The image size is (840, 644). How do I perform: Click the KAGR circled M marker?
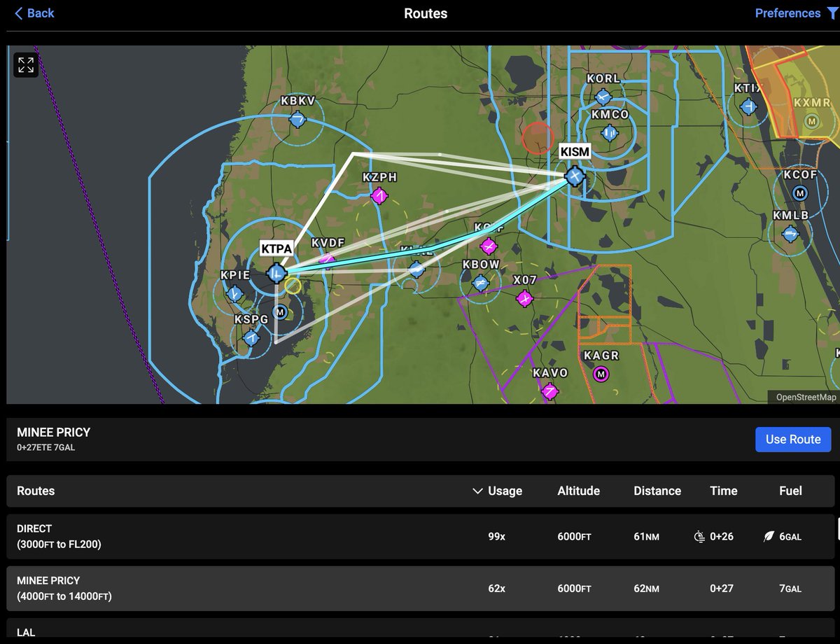[x=601, y=374]
